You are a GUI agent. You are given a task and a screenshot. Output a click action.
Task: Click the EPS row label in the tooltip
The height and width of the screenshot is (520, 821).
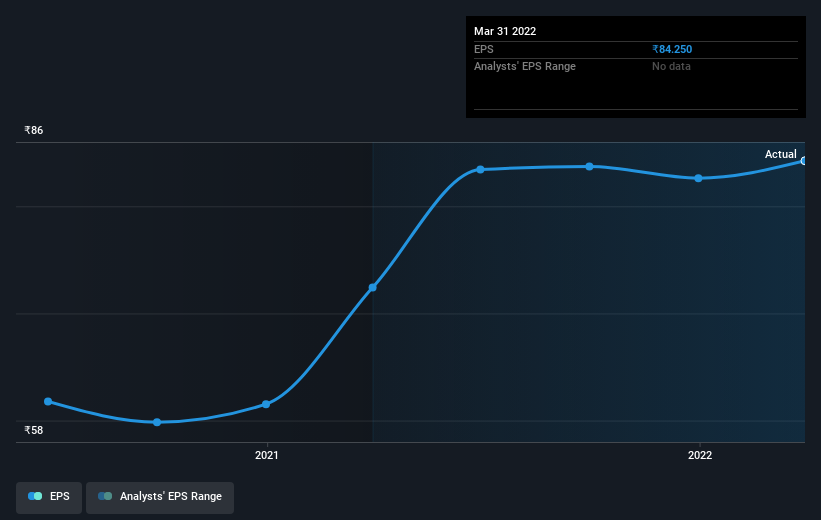point(484,49)
